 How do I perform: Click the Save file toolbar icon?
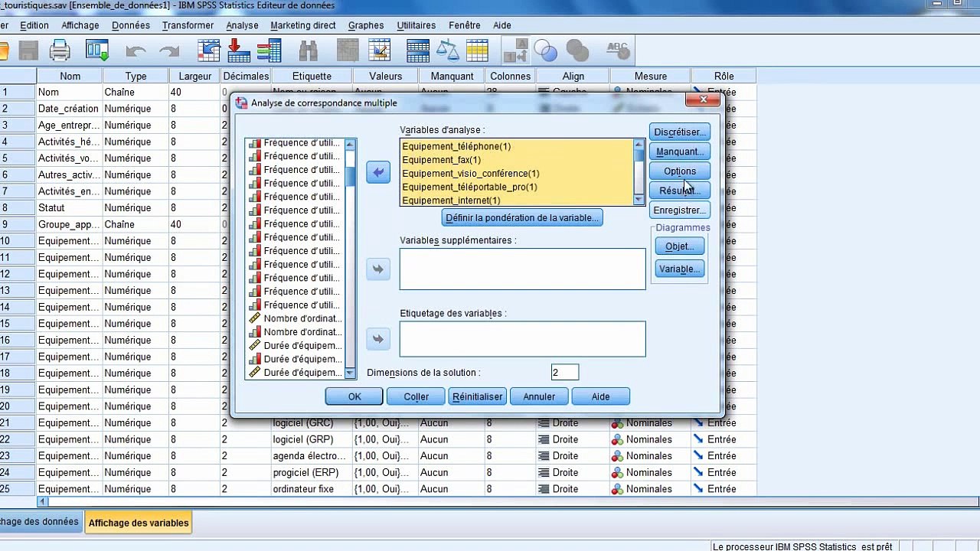[28, 51]
